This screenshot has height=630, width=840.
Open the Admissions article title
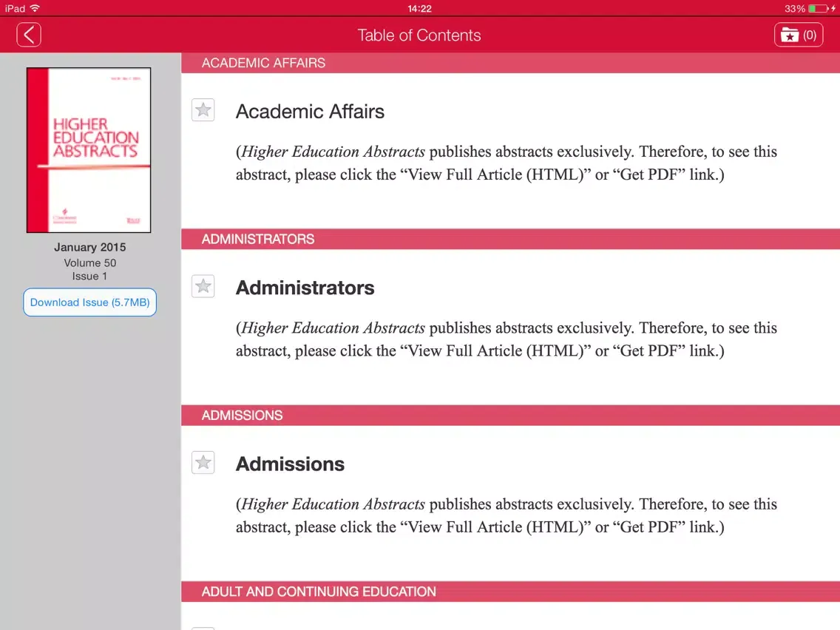pos(291,464)
